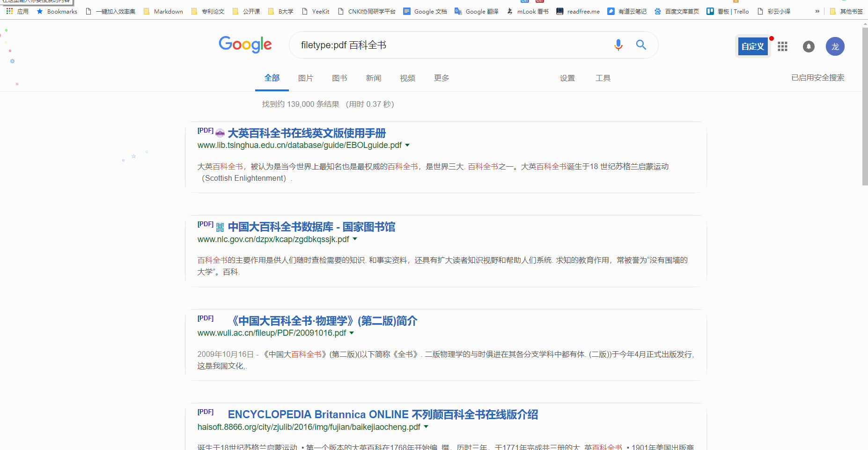The image size is (868, 450).
Task: Click 已启用安全搜索 link
Action: coord(818,78)
